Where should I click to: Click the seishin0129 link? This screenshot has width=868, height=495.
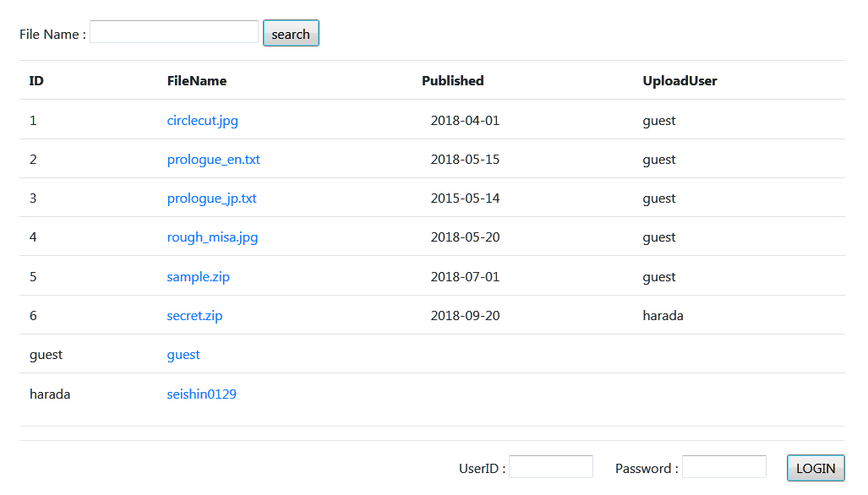pos(201,394)
